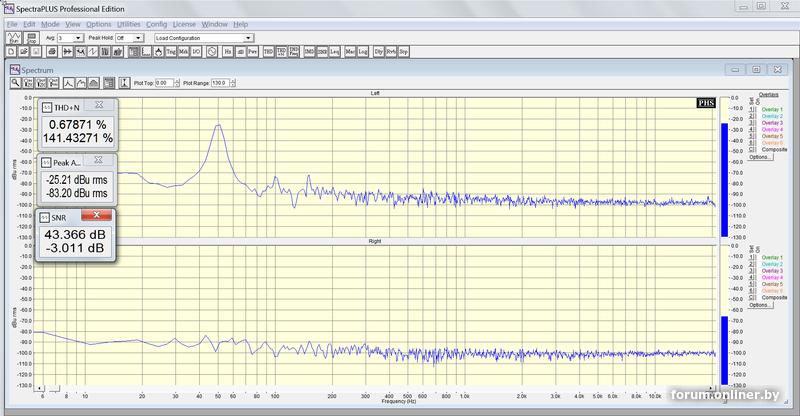
Task: Open the THD utility icon
Action: point(268,52)
